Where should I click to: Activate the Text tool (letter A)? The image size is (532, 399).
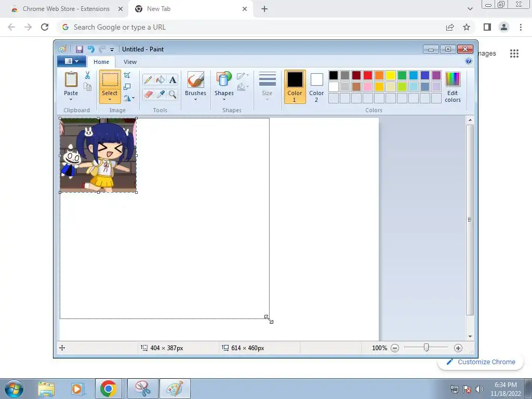coord(172,79)
